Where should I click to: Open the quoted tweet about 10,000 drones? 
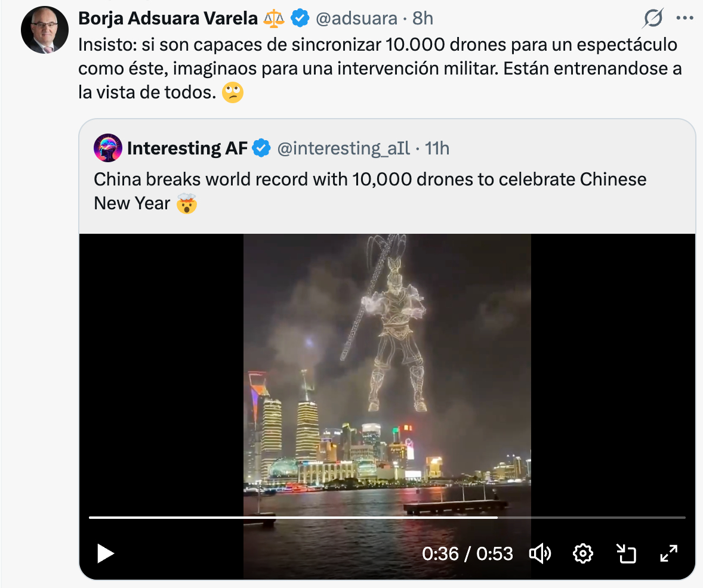point(370,191)
